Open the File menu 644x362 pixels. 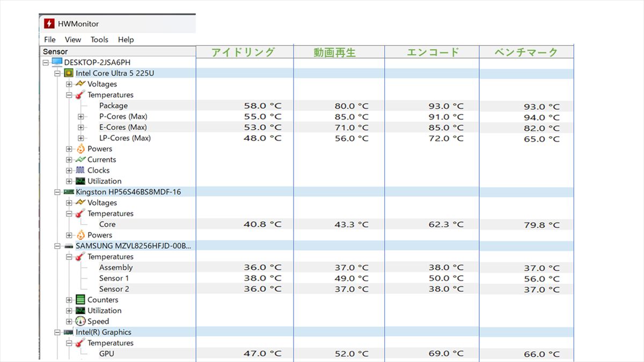50,40
